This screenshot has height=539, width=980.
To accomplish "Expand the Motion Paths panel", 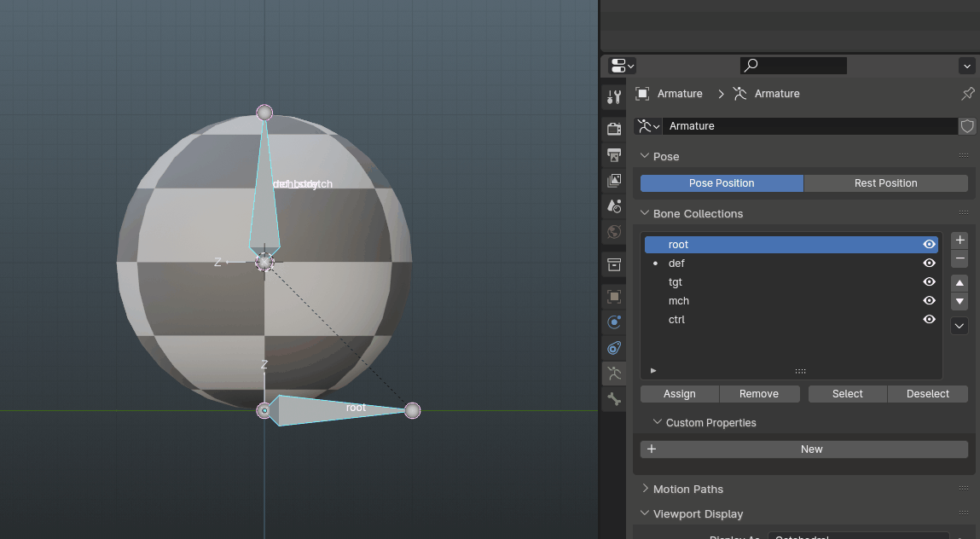I will [687, 490].
